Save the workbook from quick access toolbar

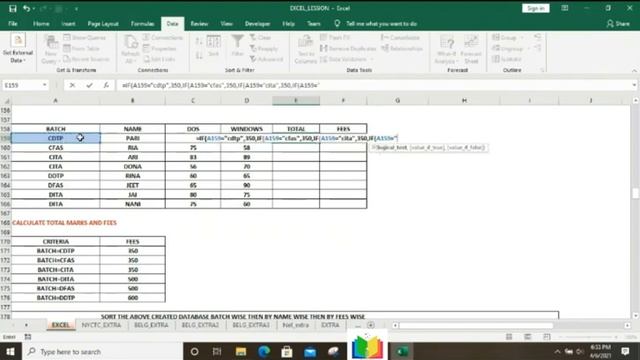click(x=13, y=8)
